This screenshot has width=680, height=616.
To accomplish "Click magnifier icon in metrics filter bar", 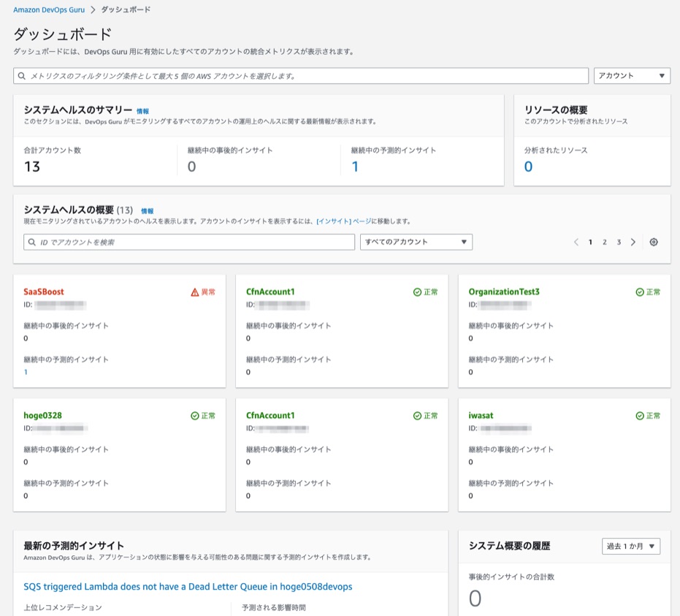I will [22, 76].
